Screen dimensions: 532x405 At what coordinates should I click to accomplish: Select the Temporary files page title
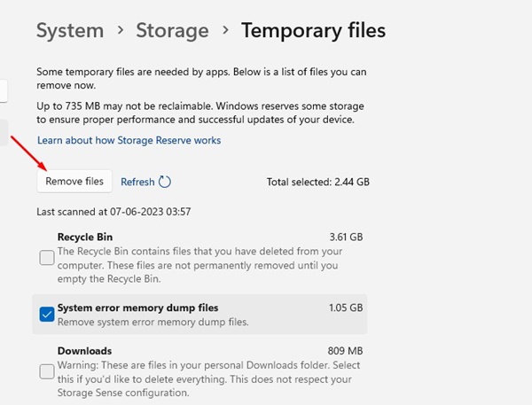click(x=313, y=31)
